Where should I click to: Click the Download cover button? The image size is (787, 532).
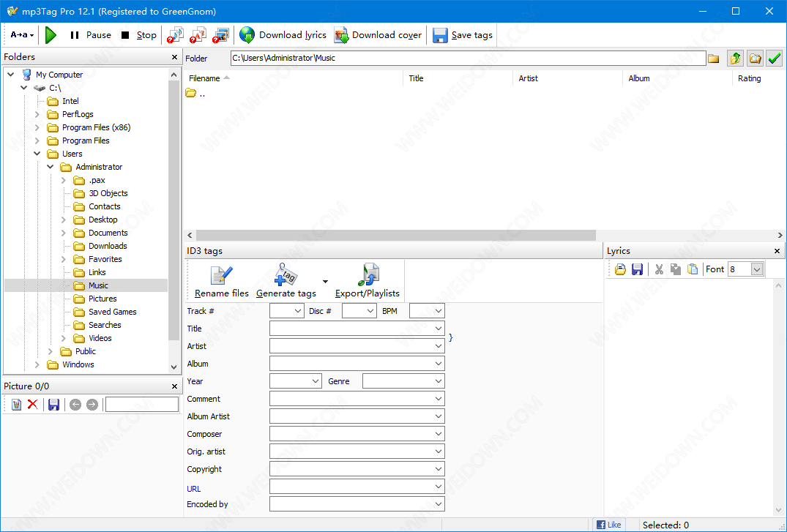(x=378, y=35)
